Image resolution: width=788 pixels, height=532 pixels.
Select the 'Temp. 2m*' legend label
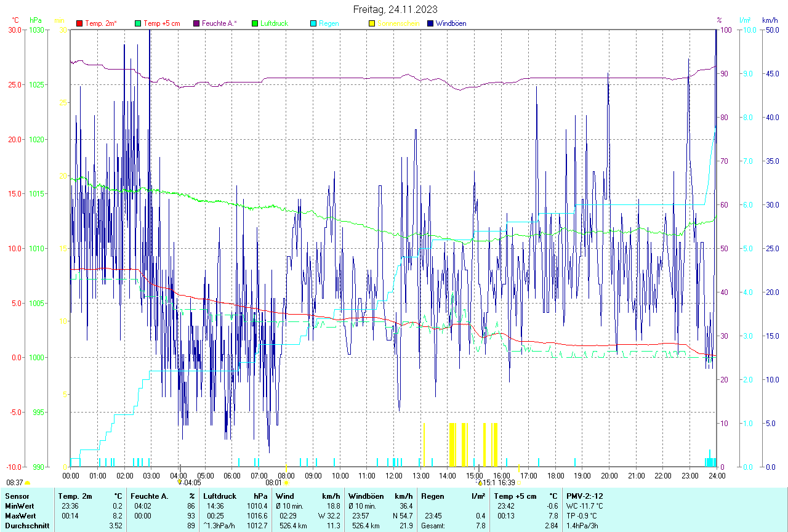[x=101, y=23]
